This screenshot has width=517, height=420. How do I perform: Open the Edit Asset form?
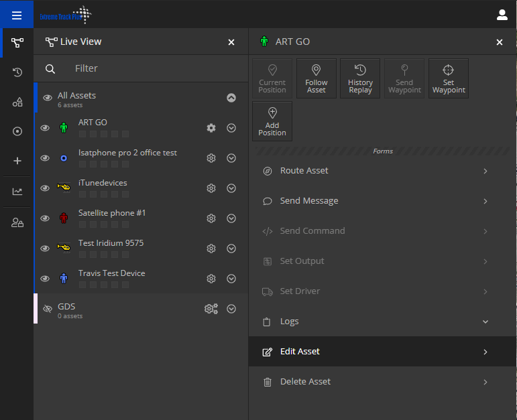[x=382, y=352]
